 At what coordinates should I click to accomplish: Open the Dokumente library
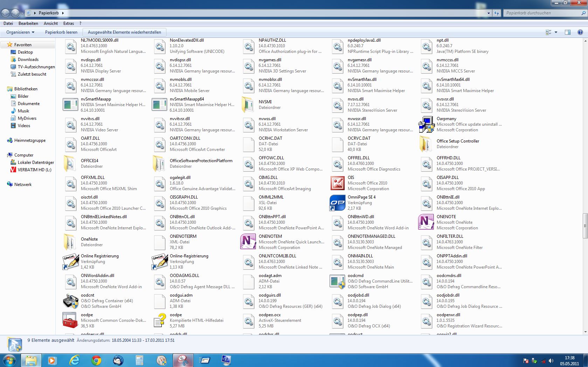tap(29, 104)
